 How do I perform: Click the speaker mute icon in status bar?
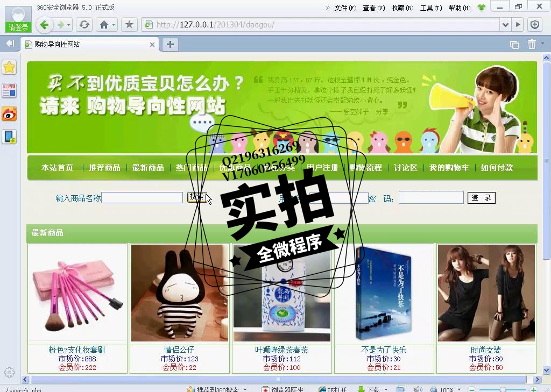(418, 389)
